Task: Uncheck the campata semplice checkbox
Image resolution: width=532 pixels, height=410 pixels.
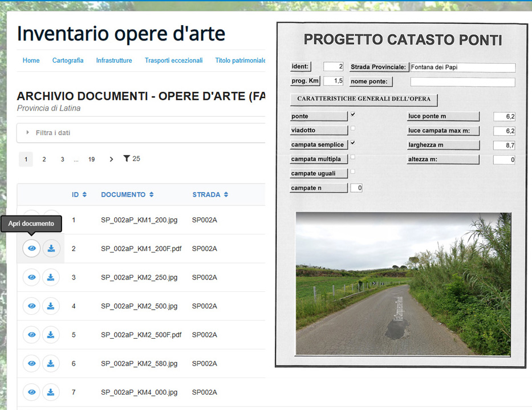Action: (352, 143)
